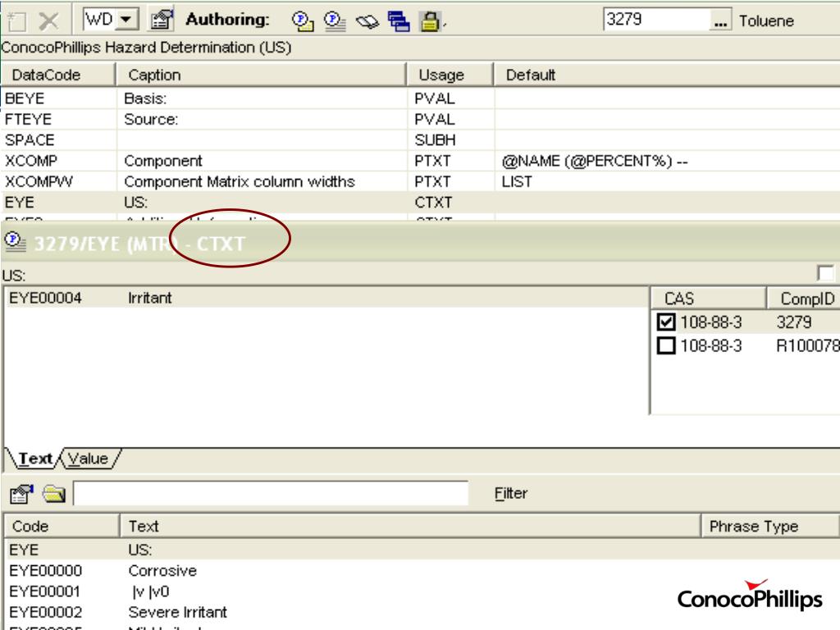Click into the 3279 material ID field
The width and height of the screenshot is (840, 630).
click(x=656, y=20)
